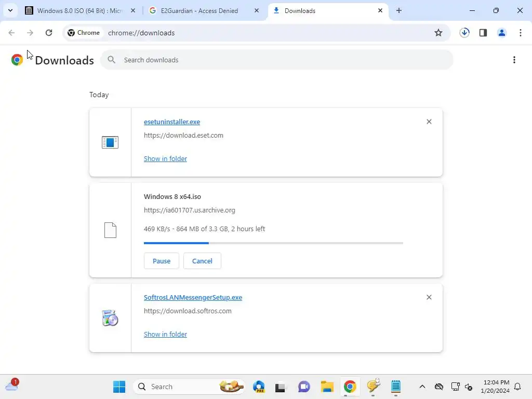Open the esetuninstaller.exe file link
Image resolution: width=532 pixels, height=399 pixels.
click(x=171, y=122)
